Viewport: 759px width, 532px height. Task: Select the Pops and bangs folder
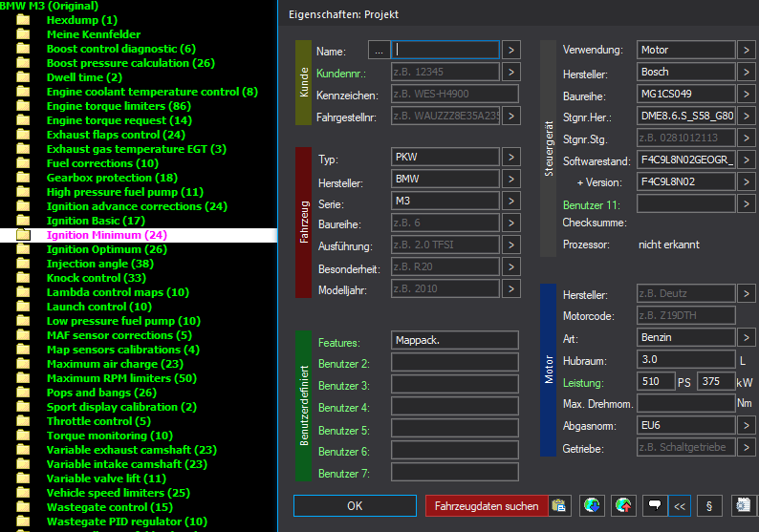101,393
